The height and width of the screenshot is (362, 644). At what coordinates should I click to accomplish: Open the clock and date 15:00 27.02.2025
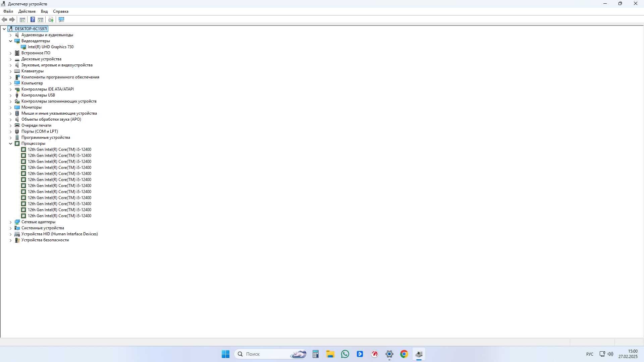point(628,354)
